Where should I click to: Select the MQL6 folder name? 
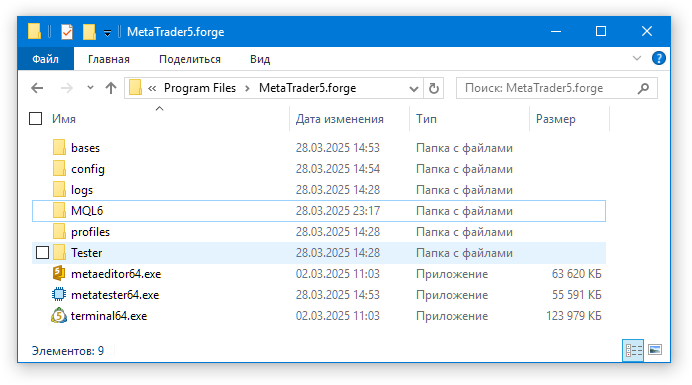pyautogui.click(x=87, y=211)
